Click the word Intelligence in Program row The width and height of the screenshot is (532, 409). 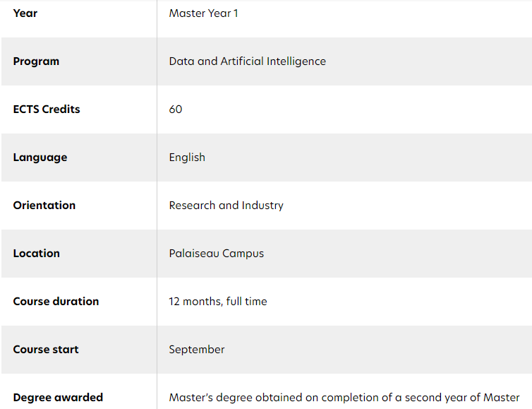[296, 61]
